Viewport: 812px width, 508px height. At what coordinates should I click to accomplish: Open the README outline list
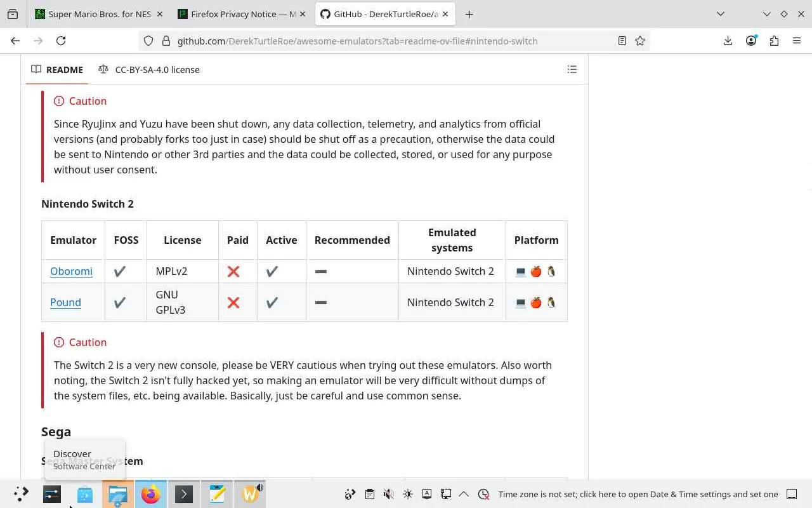point(572,69)
